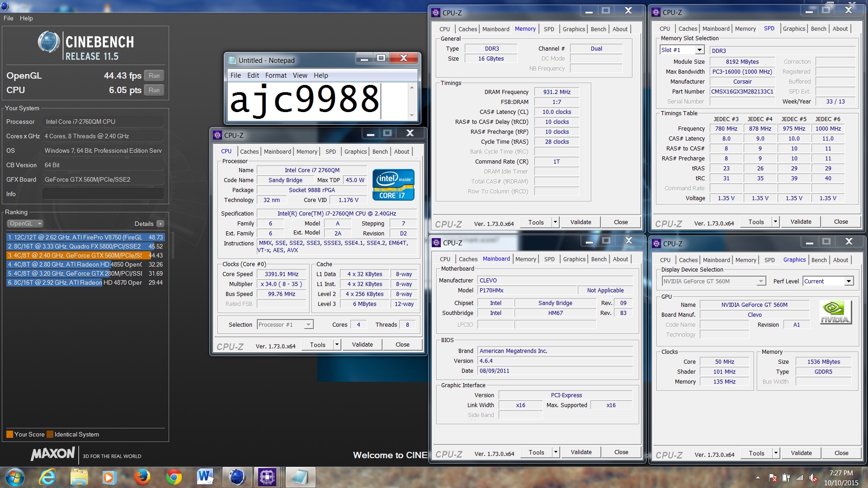This screenshot has height=488, width=868.
Task: Click the Cinebench globe logo
Action: [x=49, y=42]
